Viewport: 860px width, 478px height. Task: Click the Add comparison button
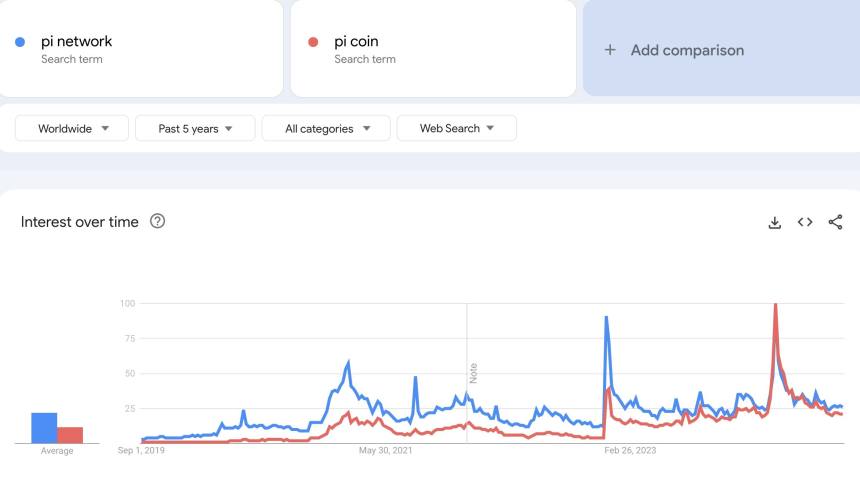[687, 50]
